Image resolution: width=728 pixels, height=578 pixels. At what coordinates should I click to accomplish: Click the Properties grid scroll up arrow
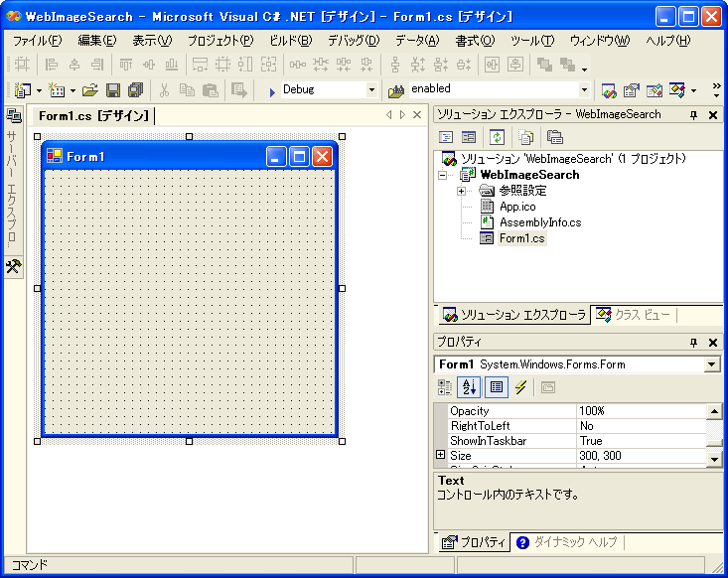click(x=714, y=411)
